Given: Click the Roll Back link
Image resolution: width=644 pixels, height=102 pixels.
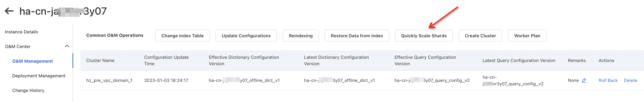Looking at the screenshot, I should click(x=608, y=80).
